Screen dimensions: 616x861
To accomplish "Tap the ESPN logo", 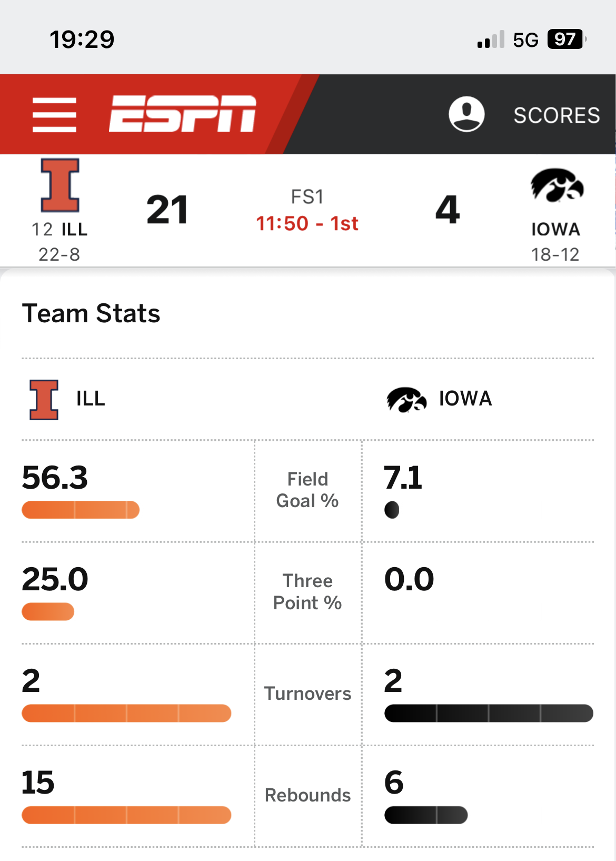I will pos(182,114).
